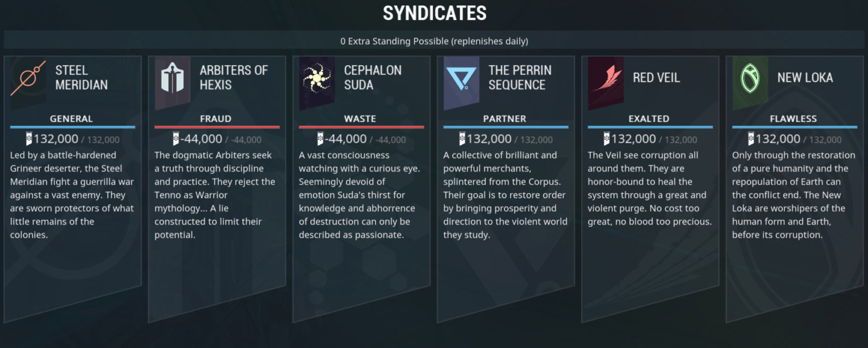The image size is (868, 348).
Task: Select the PARTNER rank label under The Perrin Sequence
Action: pos(505,119)
